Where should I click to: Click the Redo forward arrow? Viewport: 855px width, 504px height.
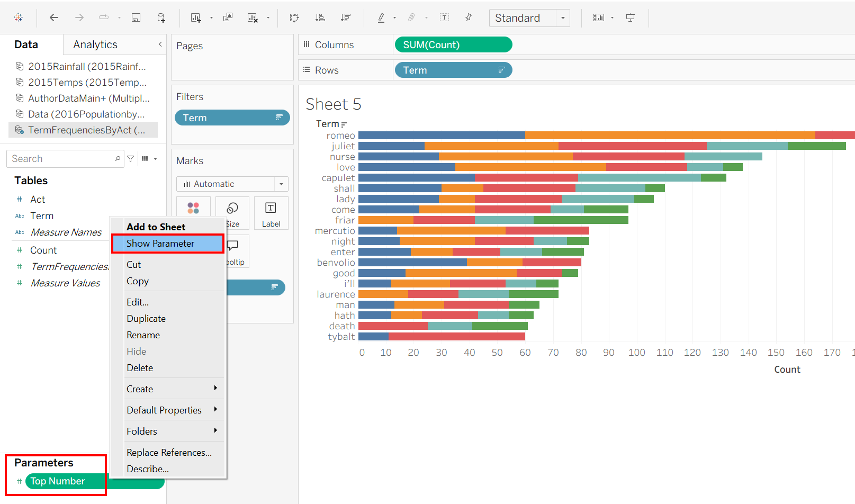(x=79, y=17)
